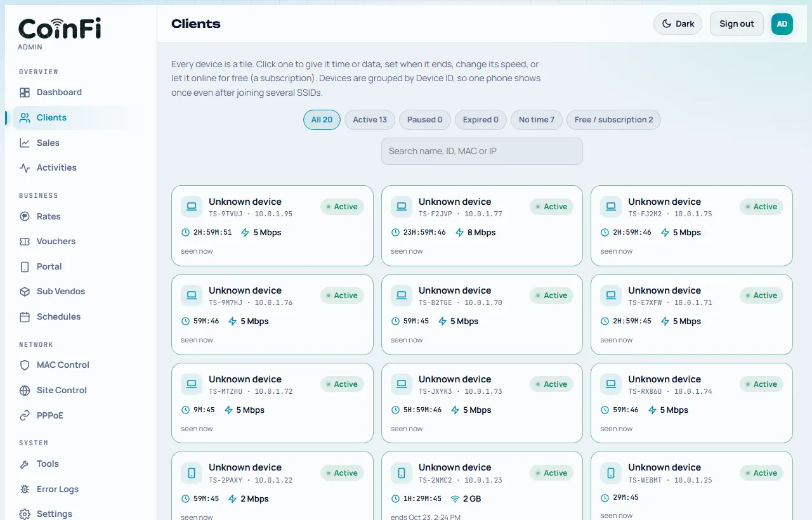Image resolution: width=812 pixels, height=520 pixels.
Task: Click the CoinFi logo
Action: (x=60, y=29)
